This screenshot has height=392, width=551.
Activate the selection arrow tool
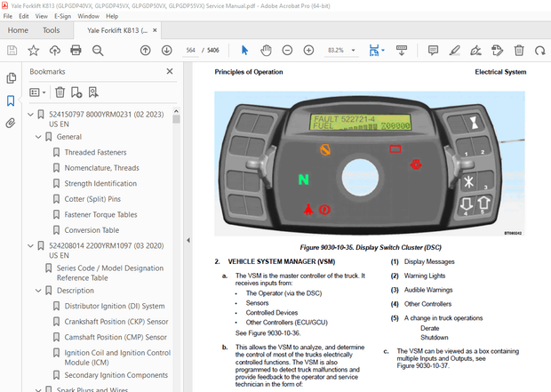[245, 51]
